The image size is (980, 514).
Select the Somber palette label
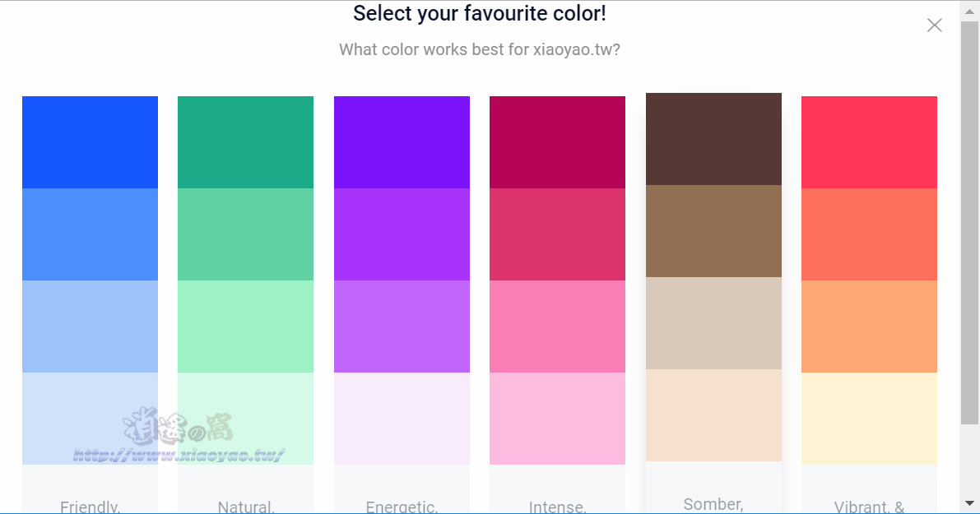[713, 504]
